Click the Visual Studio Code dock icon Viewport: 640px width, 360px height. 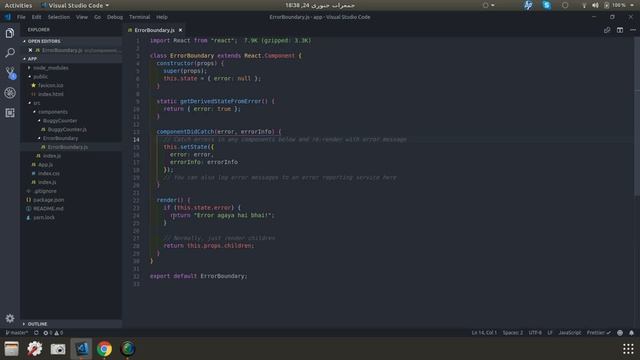point(81,349)
